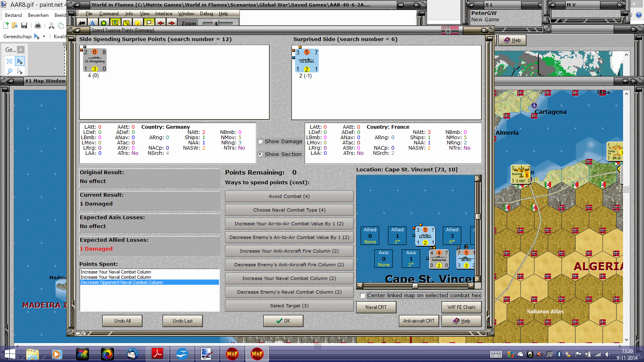Click the Help button above the map window

pos(512,40)
